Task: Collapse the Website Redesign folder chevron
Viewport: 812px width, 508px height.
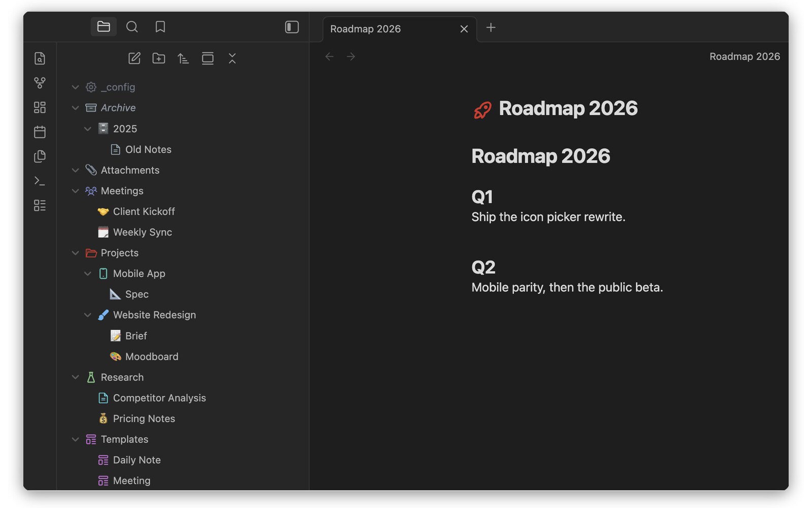Action: coord(87,315)
